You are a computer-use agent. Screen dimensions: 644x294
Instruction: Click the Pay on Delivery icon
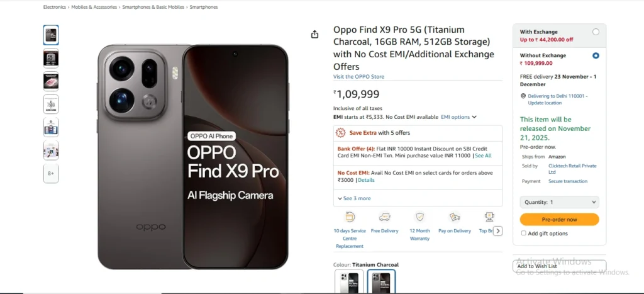tap(454, 217)
